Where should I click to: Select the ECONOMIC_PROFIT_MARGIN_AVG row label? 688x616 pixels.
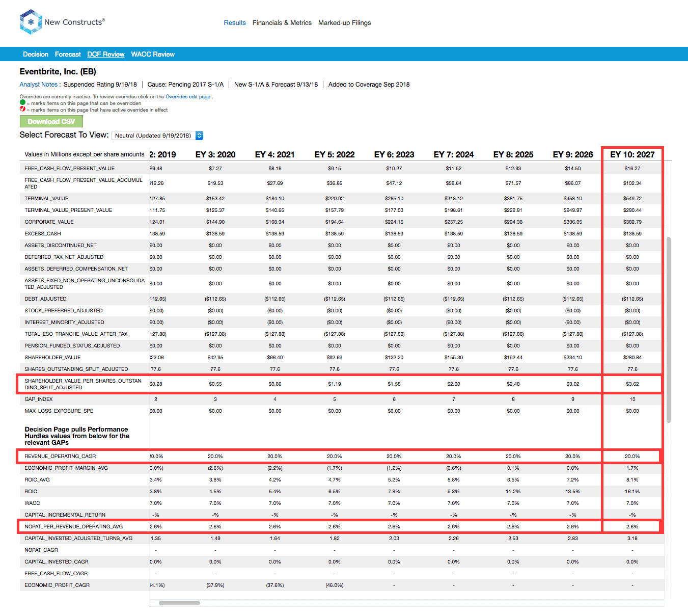[66, 468]
